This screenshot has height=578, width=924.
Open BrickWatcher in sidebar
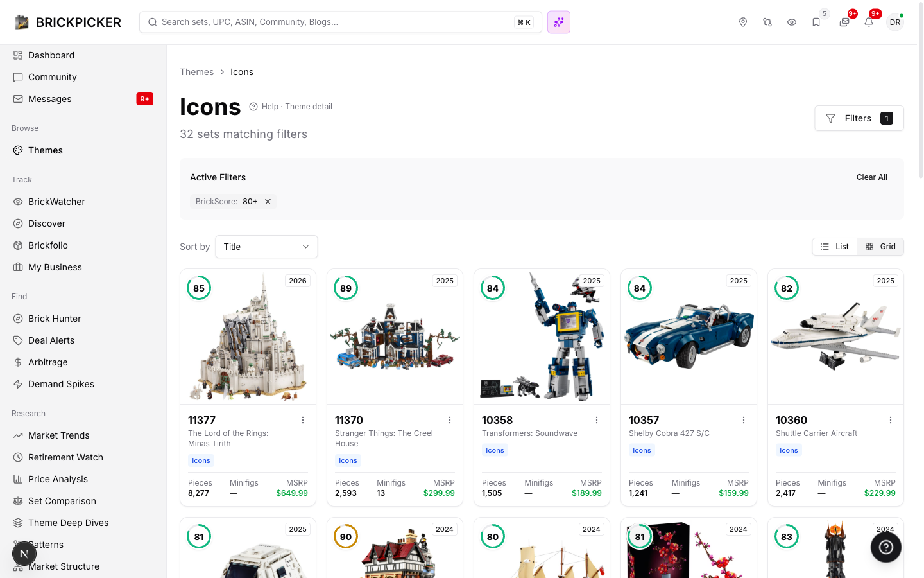tap(83, 202)
